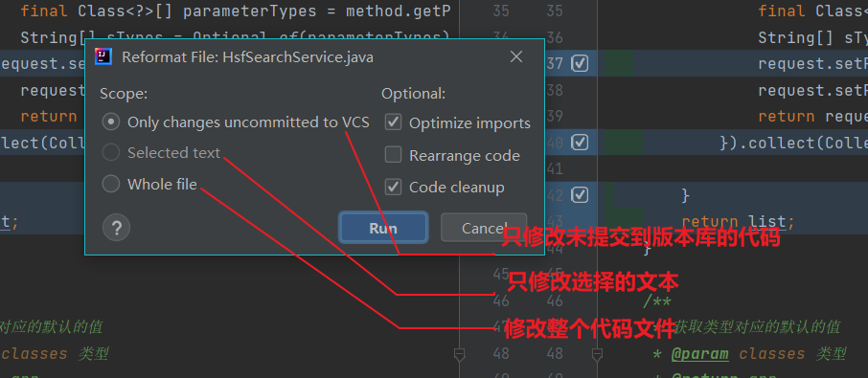Screen dimensions: 868x378
Task: Open help via the question mark icon
Action: pyautogui.click(x=116, y=228)
